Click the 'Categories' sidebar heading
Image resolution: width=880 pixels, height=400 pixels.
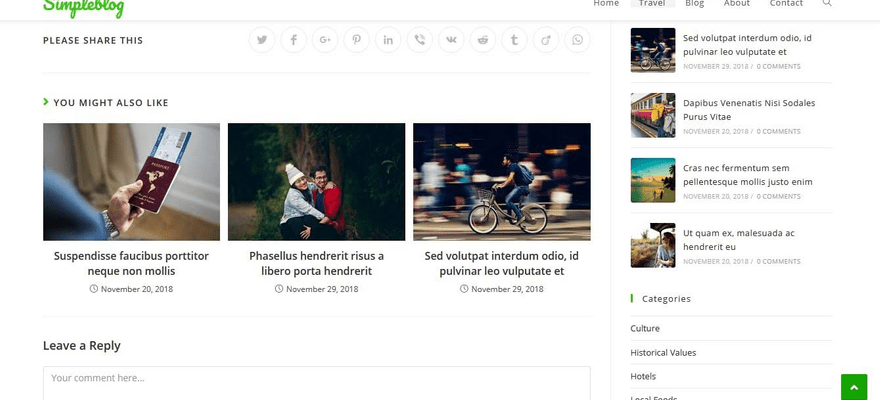(x=666, y=299)
